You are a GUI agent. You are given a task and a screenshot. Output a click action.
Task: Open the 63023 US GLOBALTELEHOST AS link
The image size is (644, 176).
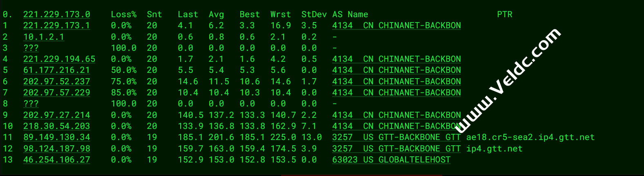pyautogui.click(x=391, y=160)
